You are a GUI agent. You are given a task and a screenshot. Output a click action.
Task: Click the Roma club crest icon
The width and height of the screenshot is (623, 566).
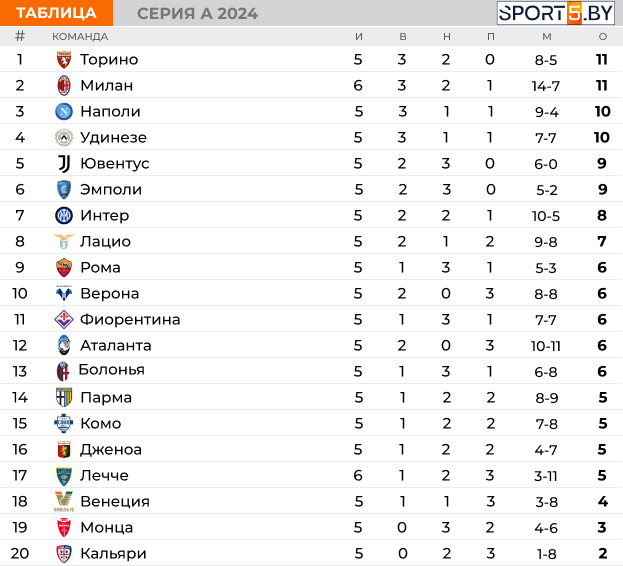pyautogui.click(x=64, y=268)
